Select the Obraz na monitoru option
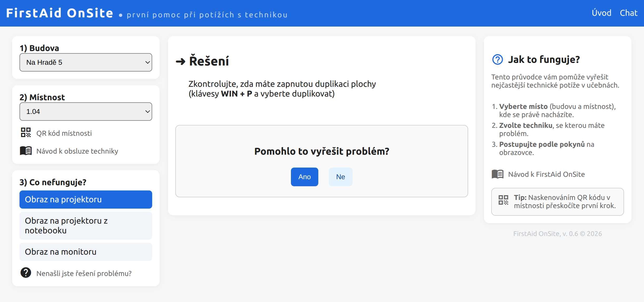 pyautogui.click(x=86, y=252)
